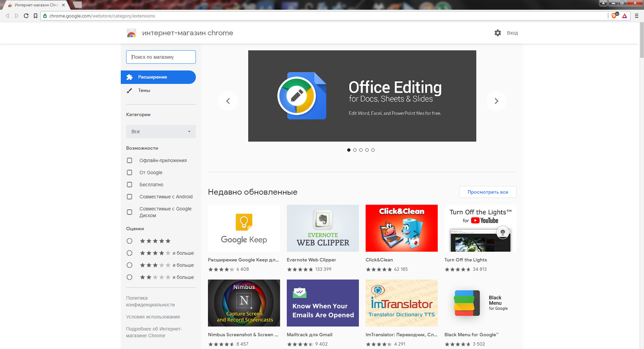The height and width of the screenshot is (349, 644).
Task: Click the Brave rewards triangle icon
Action: coord(625,16)
